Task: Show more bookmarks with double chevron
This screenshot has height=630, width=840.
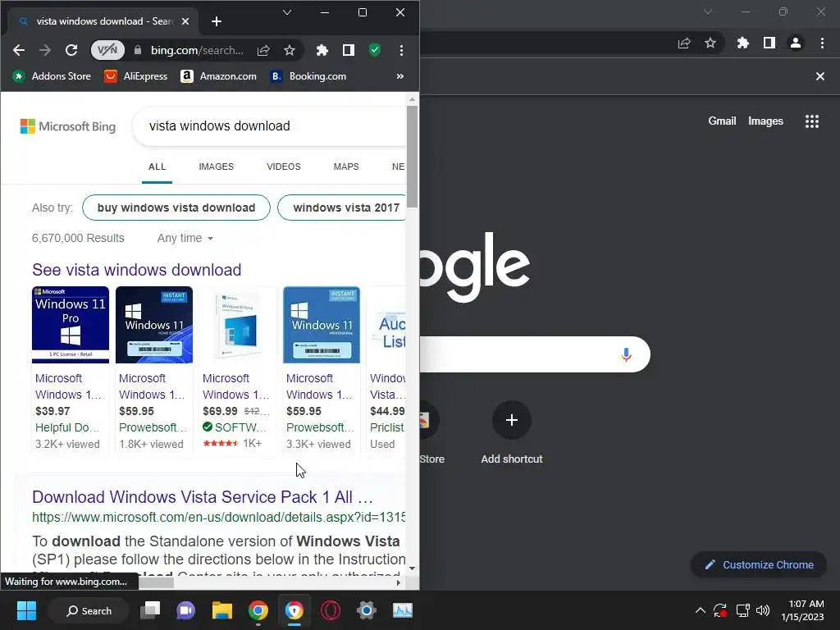Action: coord(399,76)
